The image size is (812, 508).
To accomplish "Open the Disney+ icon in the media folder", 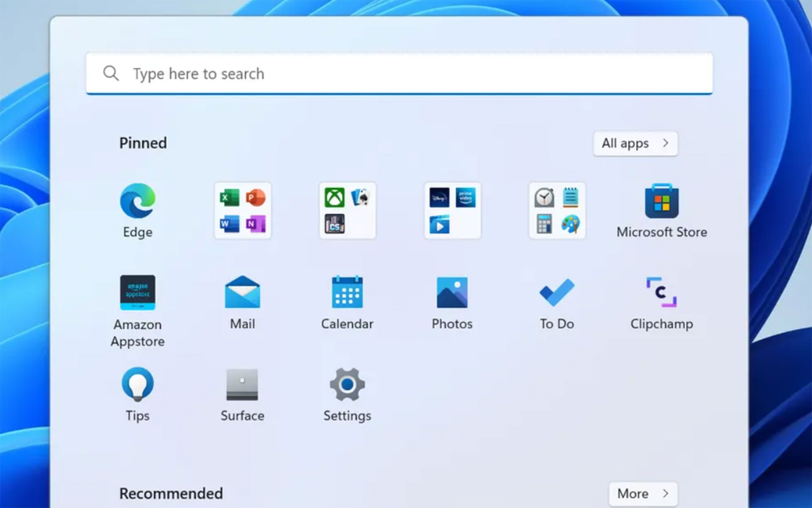I will [439, 198].
